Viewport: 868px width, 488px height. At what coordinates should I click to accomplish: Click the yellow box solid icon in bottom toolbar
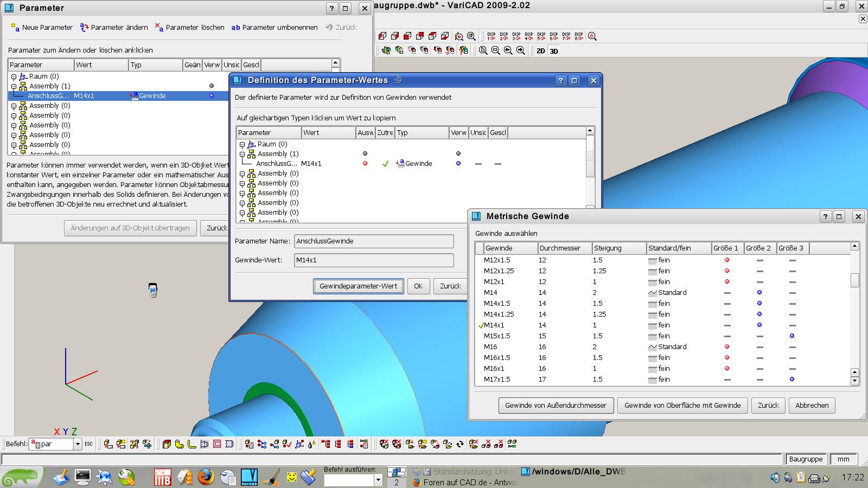(x=167, y=444)
